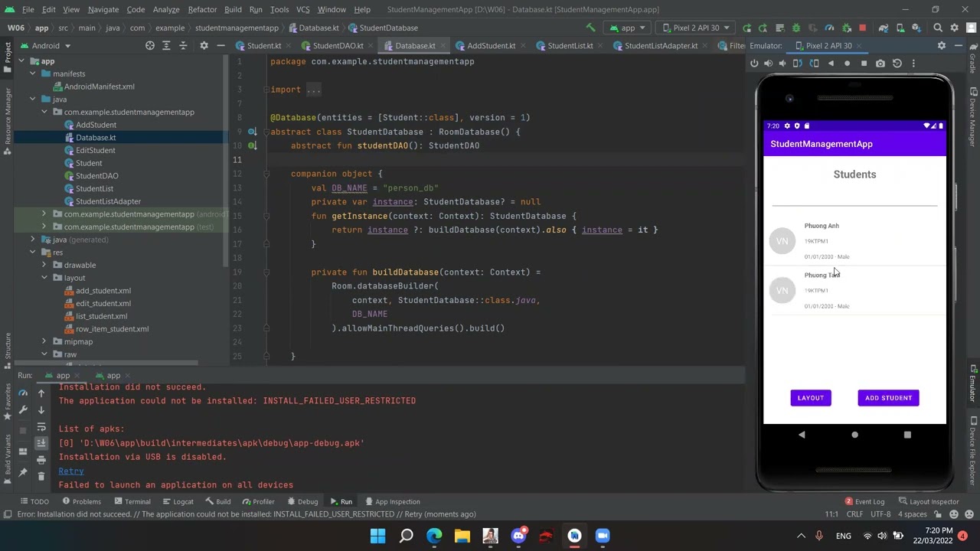Click emulator toolbar Home circle icon
This screenshot has width=980, height=551.
tap(847, 64)
